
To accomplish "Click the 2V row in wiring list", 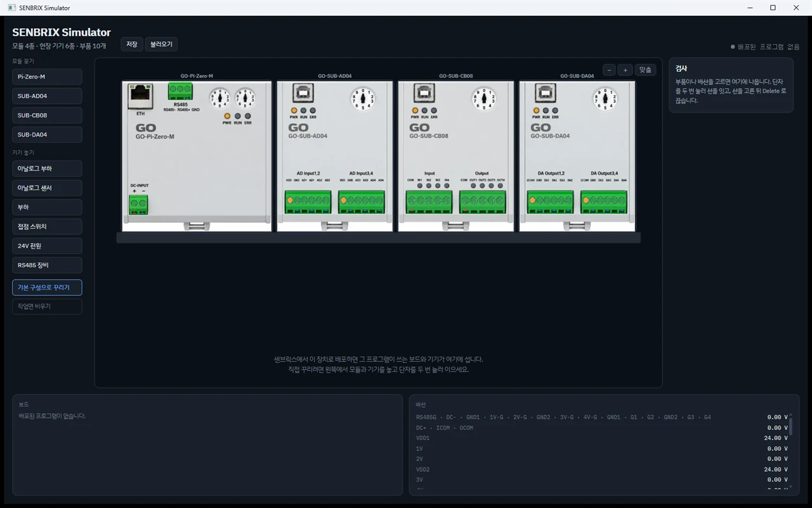I will click(601, 459).
